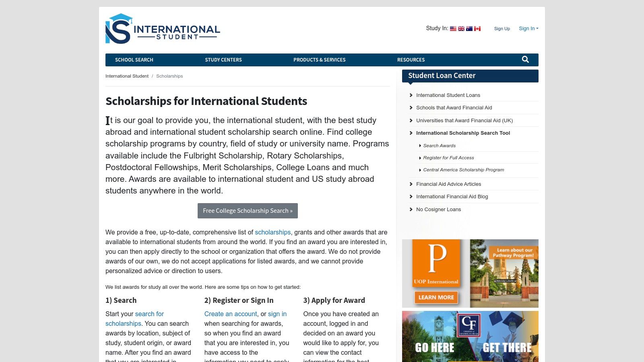Viewport: 644px width, 362px height.
Task: Expand the chevron next to Schools that Award Financial Aid
Action: (411, 107)
